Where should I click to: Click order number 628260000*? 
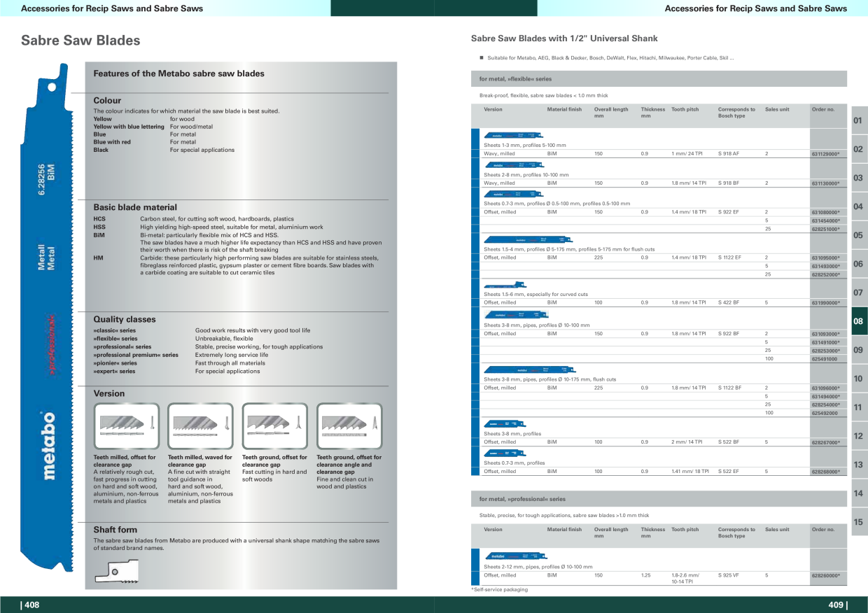[x=825, y=575]
